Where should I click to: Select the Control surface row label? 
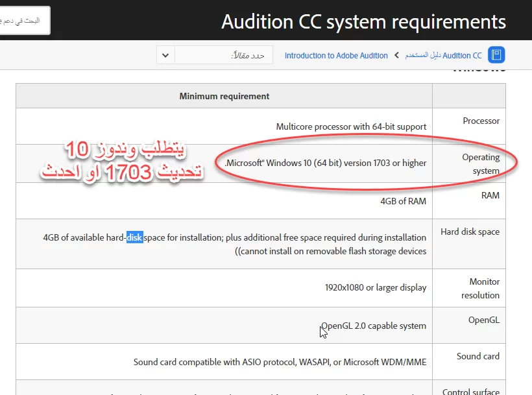[471, 392]
